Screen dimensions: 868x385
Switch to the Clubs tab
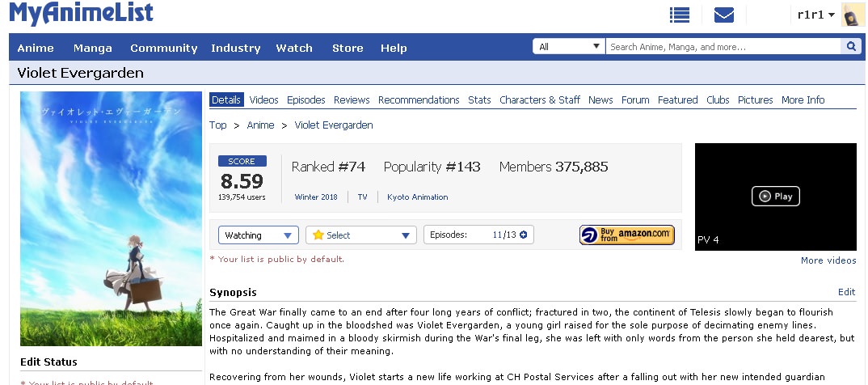tap(718, 99)
